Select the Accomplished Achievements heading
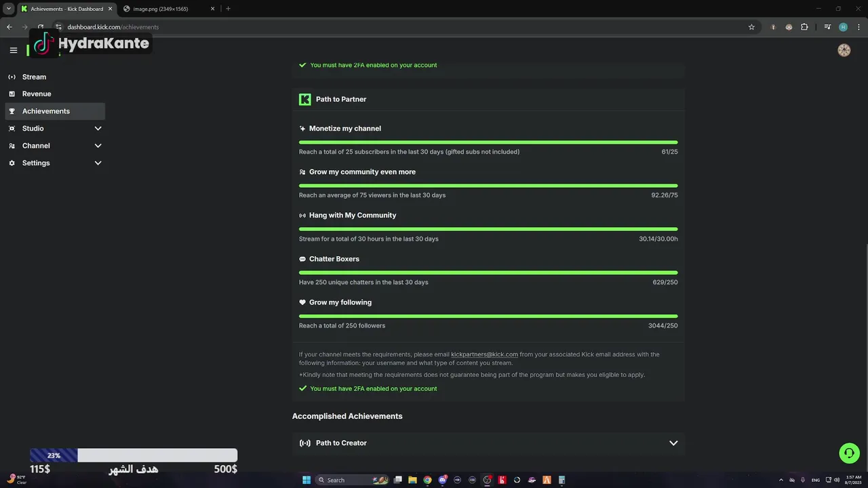This screenshot has height=488, width=868. (347, 416)
